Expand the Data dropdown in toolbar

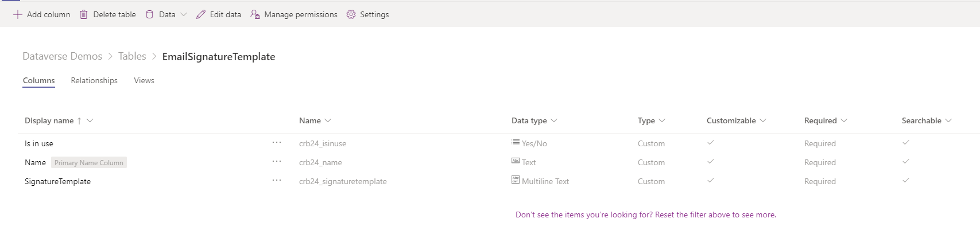pyautogui.click(x=183, y=14)
